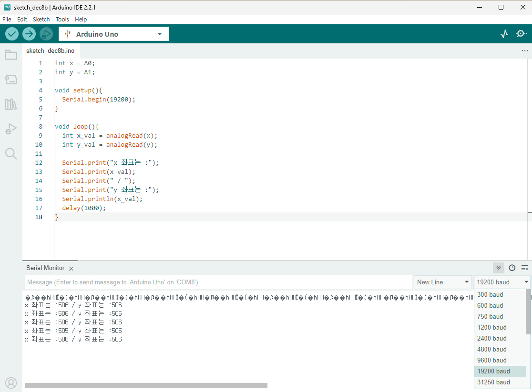The height and width of the screenshot is (392, 532).
Task: Select 600 baud from list
Action: (x=500, y=305)
